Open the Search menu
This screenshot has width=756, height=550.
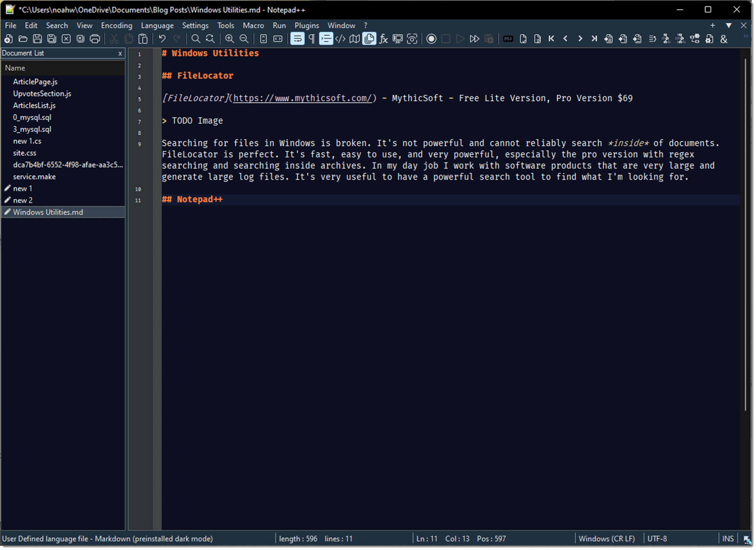[57, 25]
